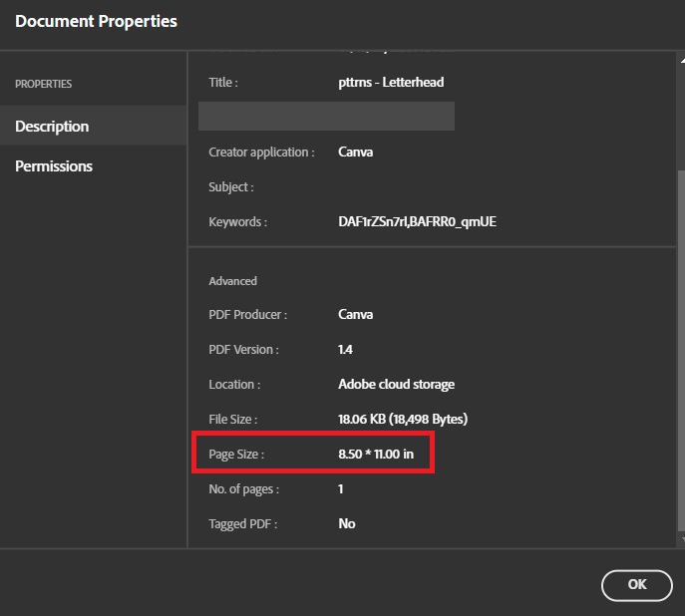The image size is (685, 616).
Task: Click the 'File Size :' label
Action: 233,419
